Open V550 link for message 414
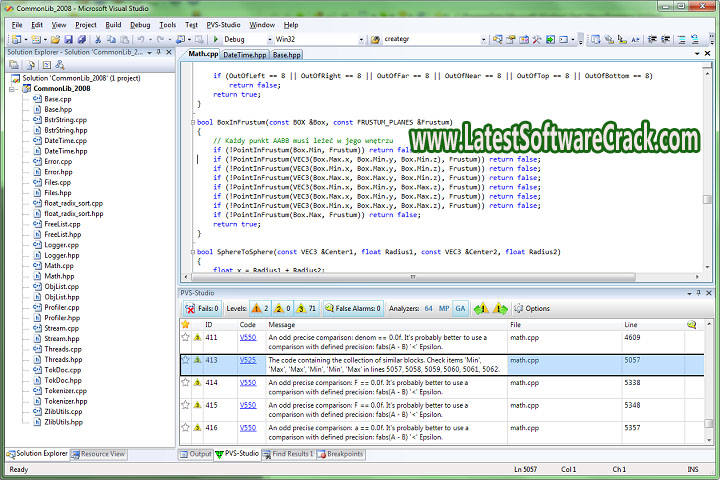This screenshot has height=480, width=720. coord(248,383)
